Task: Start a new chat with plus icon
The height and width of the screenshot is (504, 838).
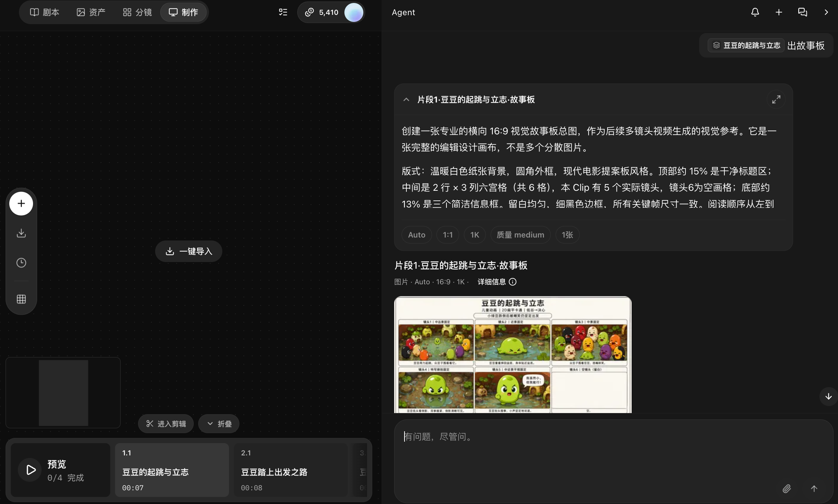Action: [x=779, y=12]
